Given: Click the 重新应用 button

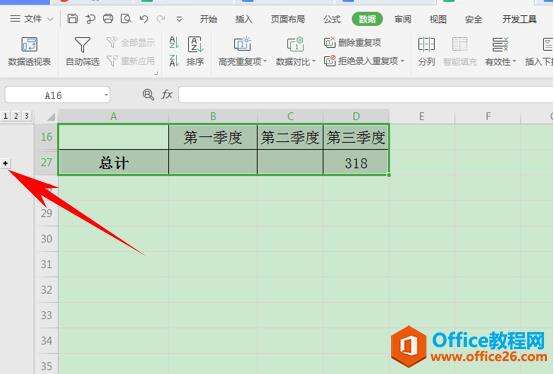Looking at the screenshot, I should click(130, 61).
